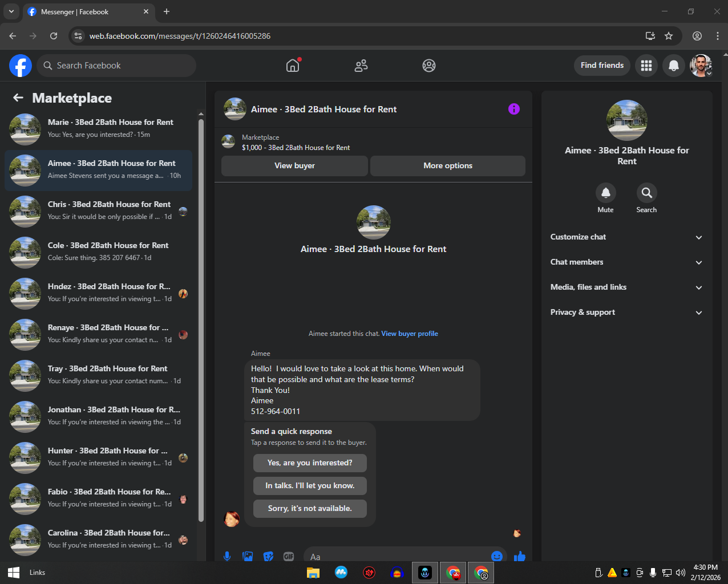Click the conversation list scrollbar
Viewport: 728px width, 584px height.
[201, 319]
